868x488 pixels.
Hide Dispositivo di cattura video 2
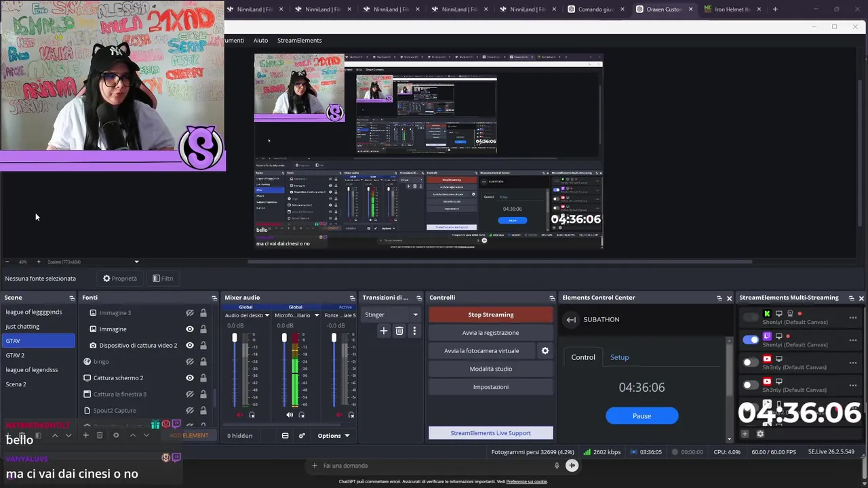coord(190,345)
